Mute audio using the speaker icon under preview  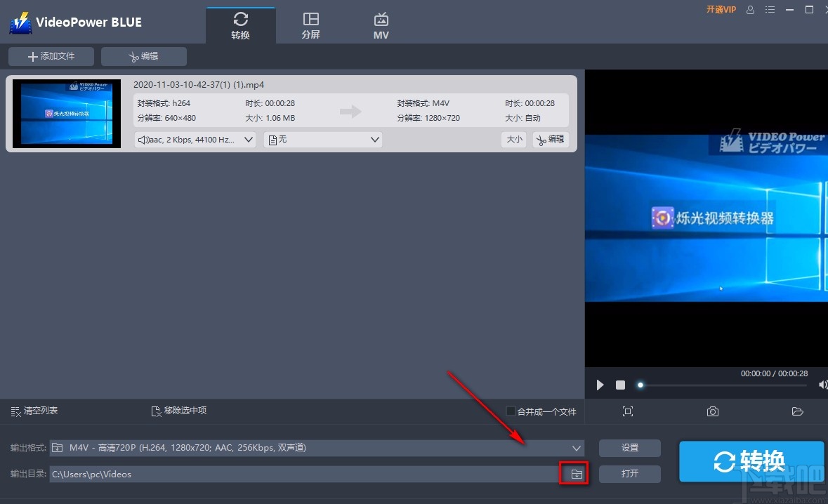click(x=822, y=385)
